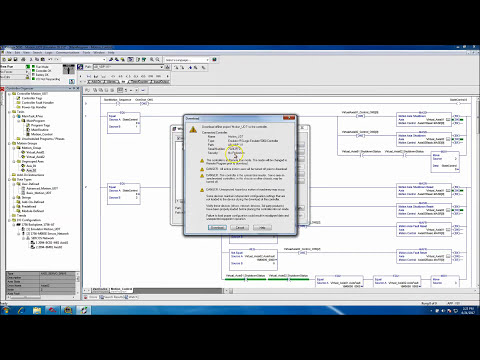
Task: Select Advanced_Motion_UDT data type
Action: [42, 188]
